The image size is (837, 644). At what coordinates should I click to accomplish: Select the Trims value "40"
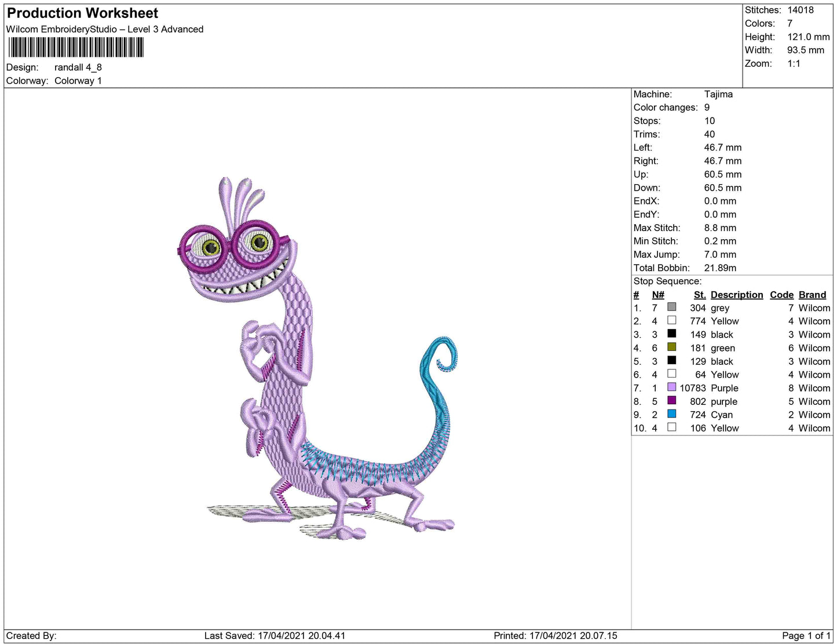click(710, 134)
